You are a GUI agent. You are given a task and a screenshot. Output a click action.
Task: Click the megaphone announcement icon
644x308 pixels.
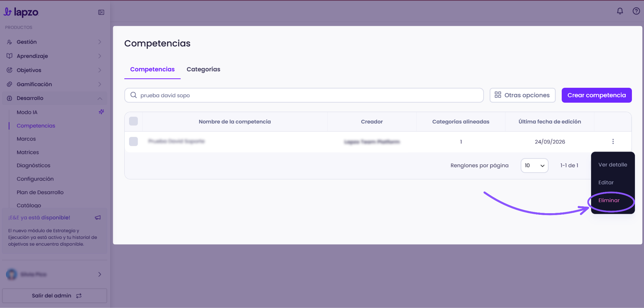(98, 218)
